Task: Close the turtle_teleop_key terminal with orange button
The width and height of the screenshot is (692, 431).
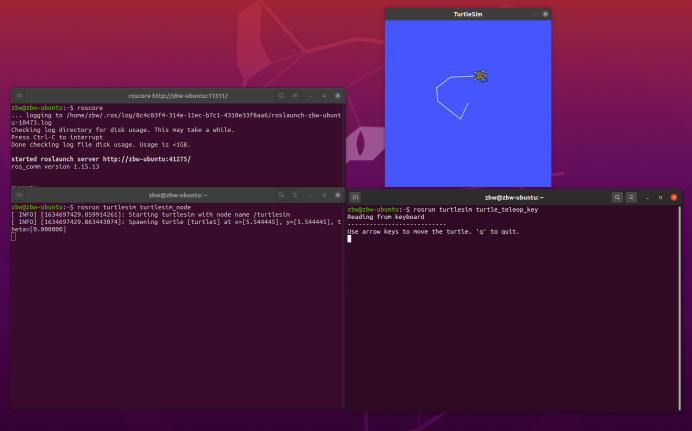Action: (x=674, y=198)
